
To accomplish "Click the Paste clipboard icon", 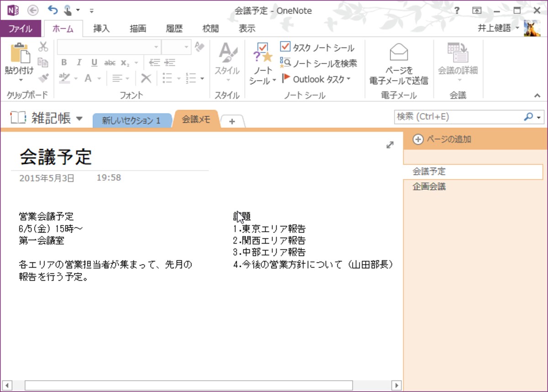I will 19,53.
